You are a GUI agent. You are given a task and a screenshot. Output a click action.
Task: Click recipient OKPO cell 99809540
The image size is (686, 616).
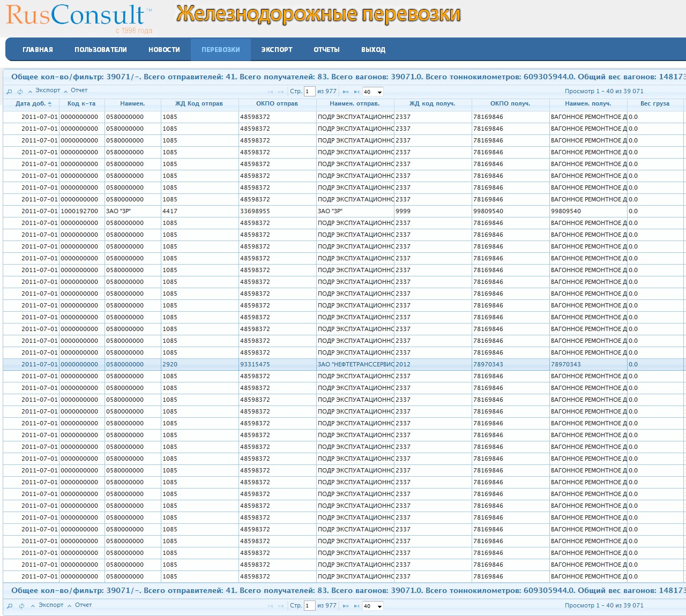[x=510, y=211]
